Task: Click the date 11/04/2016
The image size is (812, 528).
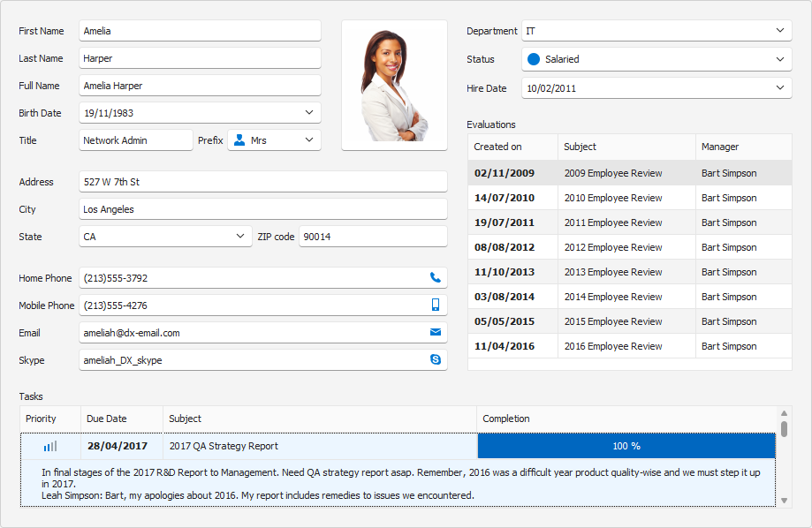Action: pyautogui.click(x=505, y=346)
